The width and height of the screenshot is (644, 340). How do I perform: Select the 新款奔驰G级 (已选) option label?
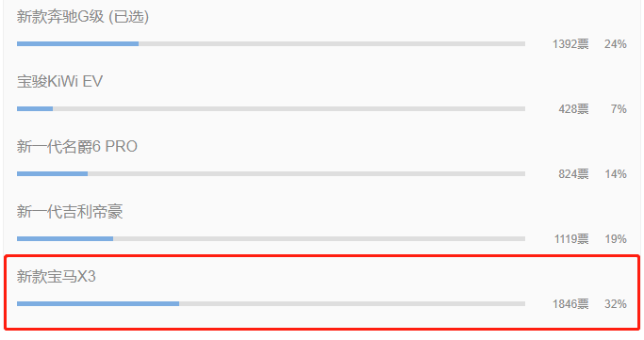83,17
